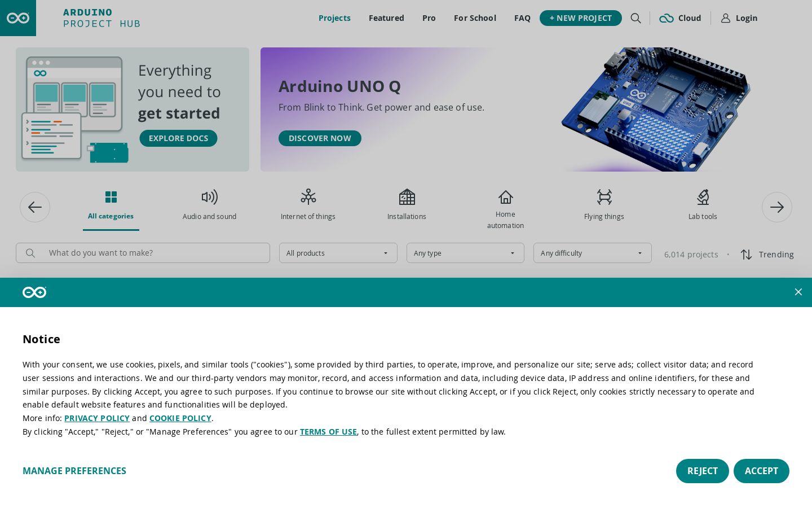The width and height of the screenshot is (812, 508).
Task: Click the Login user icon
Action: pyautogui.click(x=726, y=18)
